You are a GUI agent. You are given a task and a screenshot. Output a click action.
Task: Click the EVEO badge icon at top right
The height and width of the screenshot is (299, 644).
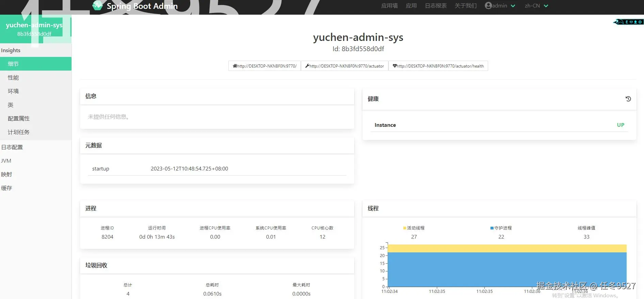[628, 22]
